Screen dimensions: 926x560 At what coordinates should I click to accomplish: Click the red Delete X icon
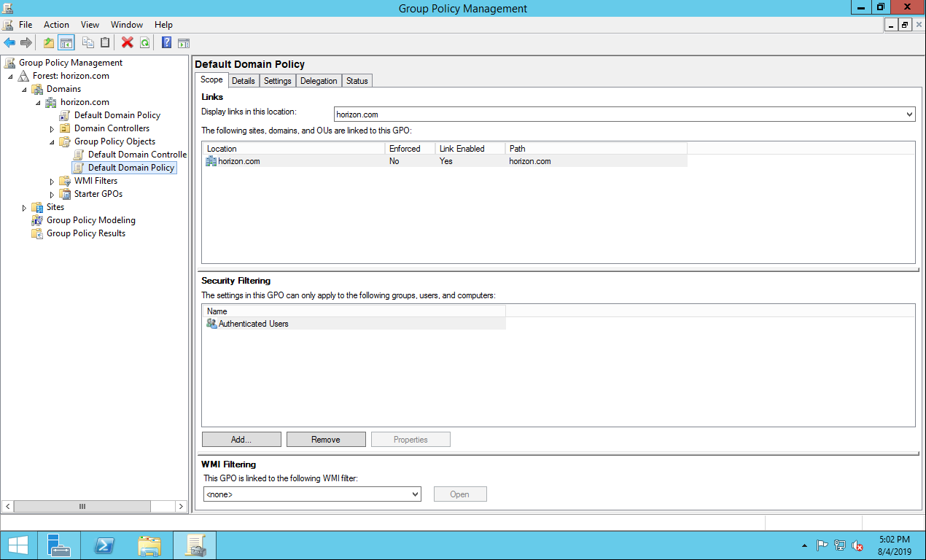point(127,43)
